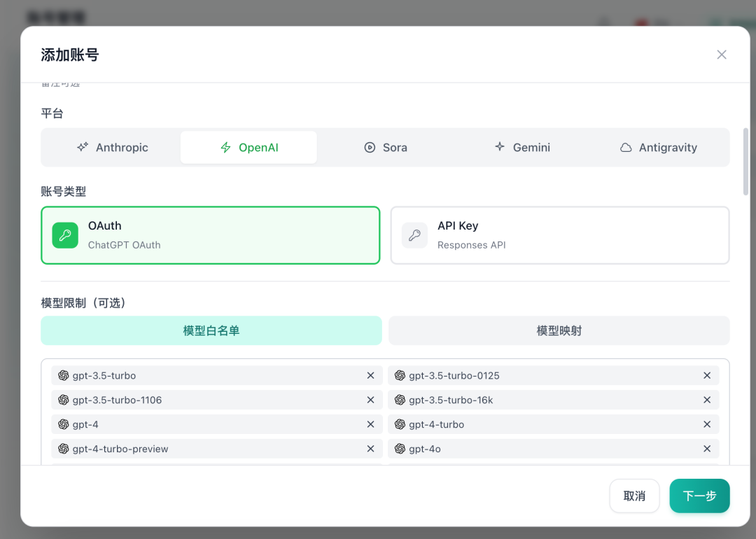
Task: Select the Sora platform icon
Action: 369,147
